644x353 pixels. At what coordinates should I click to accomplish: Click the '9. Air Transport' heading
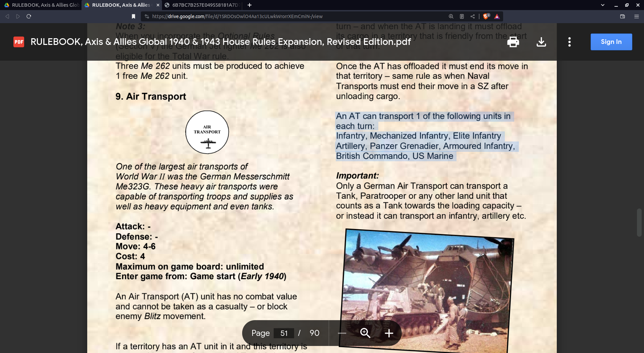[151, 97]
